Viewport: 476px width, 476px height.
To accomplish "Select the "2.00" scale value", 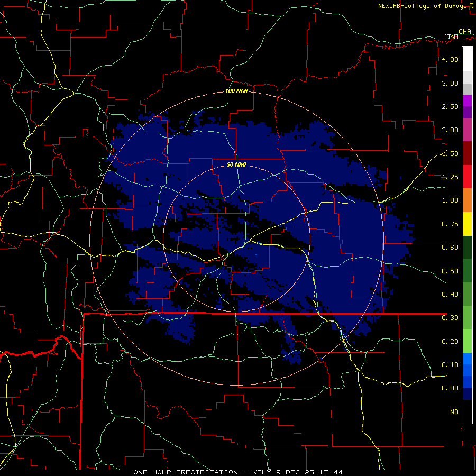I will pos(450,130).
